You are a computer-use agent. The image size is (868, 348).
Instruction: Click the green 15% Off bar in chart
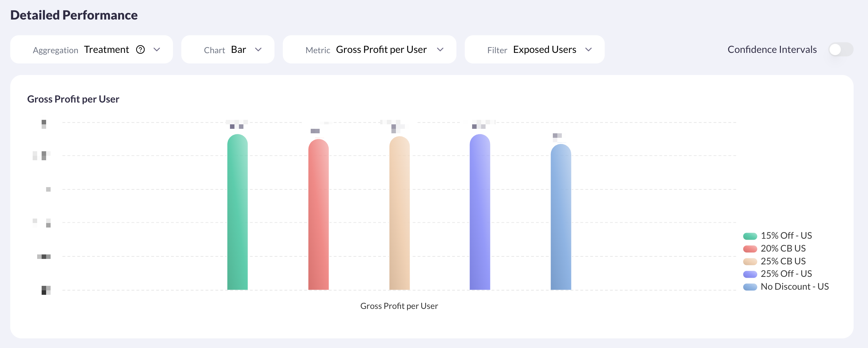pos(237,212)
